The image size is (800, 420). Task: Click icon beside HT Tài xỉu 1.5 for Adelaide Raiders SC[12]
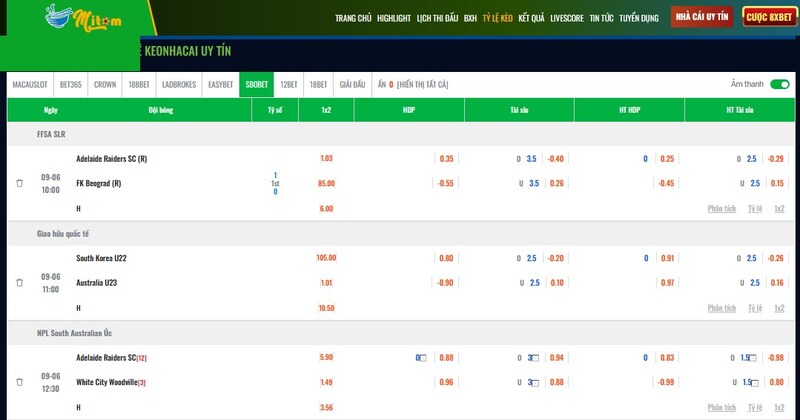tap(754, 358)
